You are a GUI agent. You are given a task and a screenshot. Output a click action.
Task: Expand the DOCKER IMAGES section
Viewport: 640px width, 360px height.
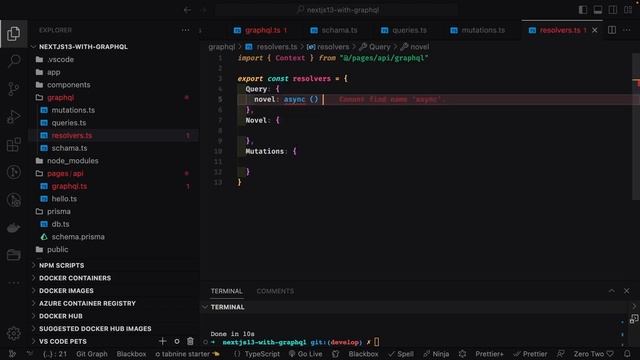[x=66, y=291]
